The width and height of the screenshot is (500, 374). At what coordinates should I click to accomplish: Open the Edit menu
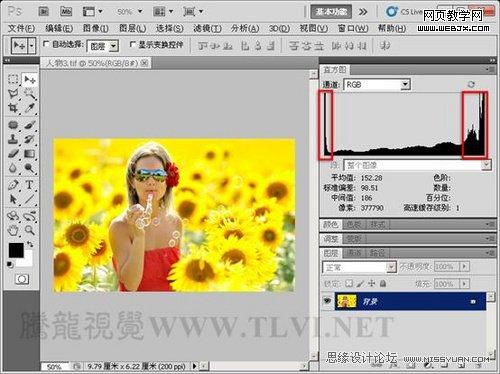(59, 29)
